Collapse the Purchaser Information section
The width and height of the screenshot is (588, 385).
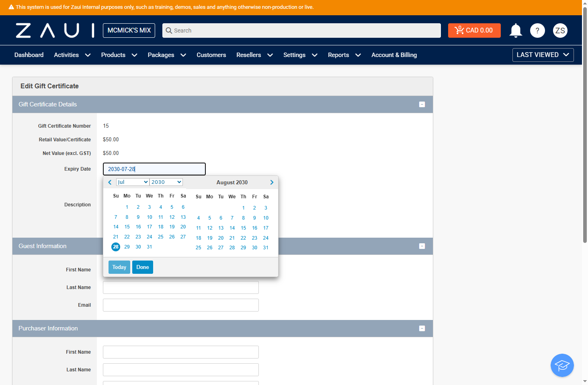click(422, 328)
